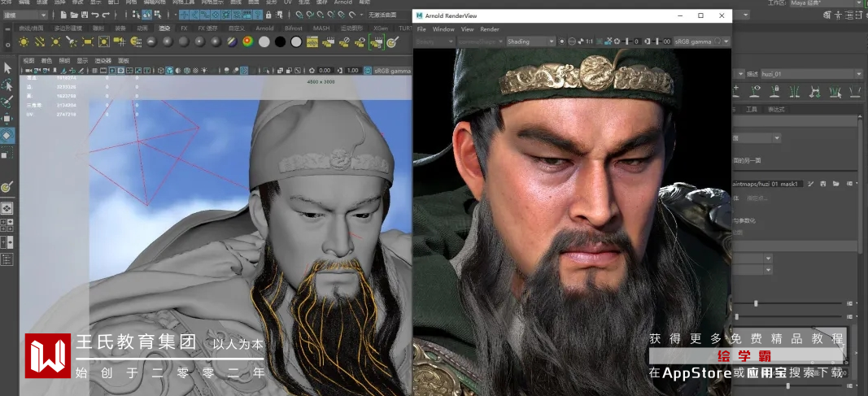The image size is (868, 396).
Task: Click the exposure slider in Arnold RenderView
Action: click(x=627, y=41)
